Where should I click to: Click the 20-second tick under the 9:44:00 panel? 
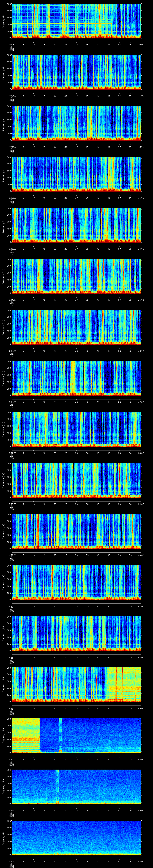[x=55, y=810]
